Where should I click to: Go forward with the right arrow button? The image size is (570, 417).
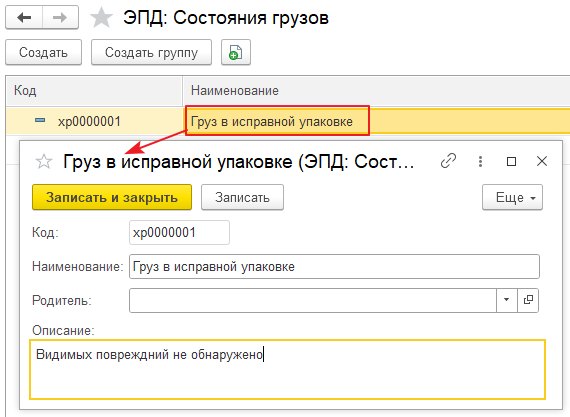coord(60,17)
